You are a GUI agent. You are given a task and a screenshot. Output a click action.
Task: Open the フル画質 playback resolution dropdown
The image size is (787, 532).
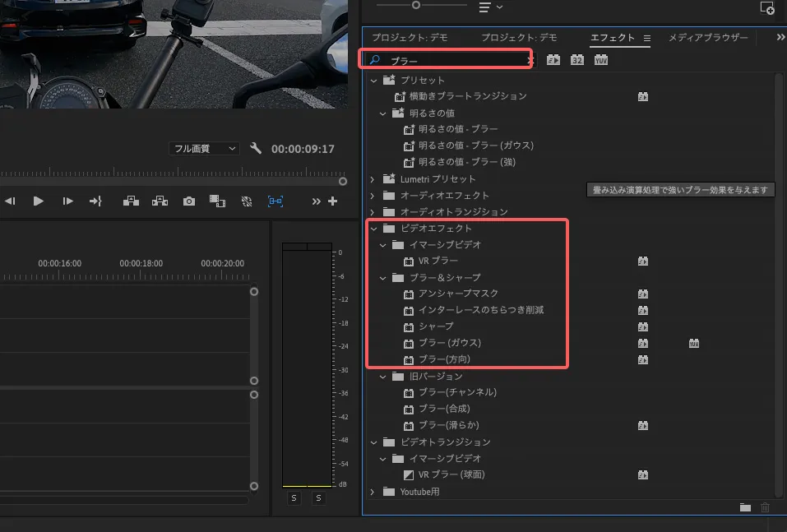pos(204,149)
